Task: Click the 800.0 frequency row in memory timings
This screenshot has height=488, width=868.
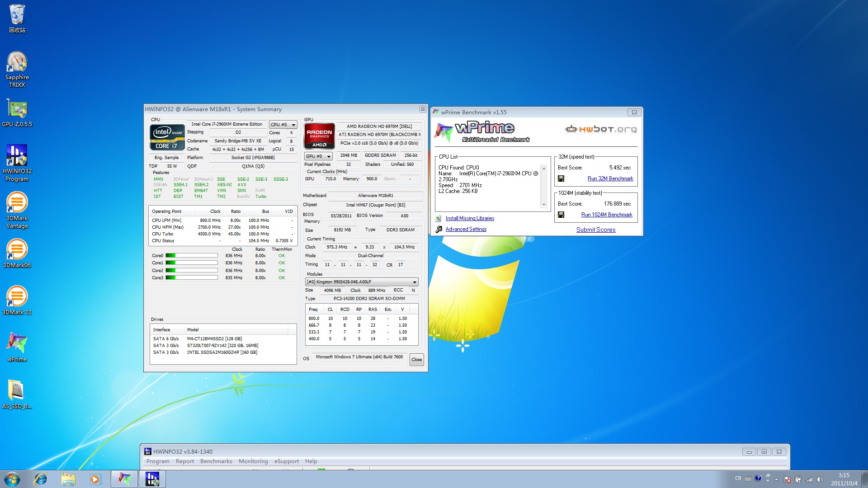Action: coord(361,319)
